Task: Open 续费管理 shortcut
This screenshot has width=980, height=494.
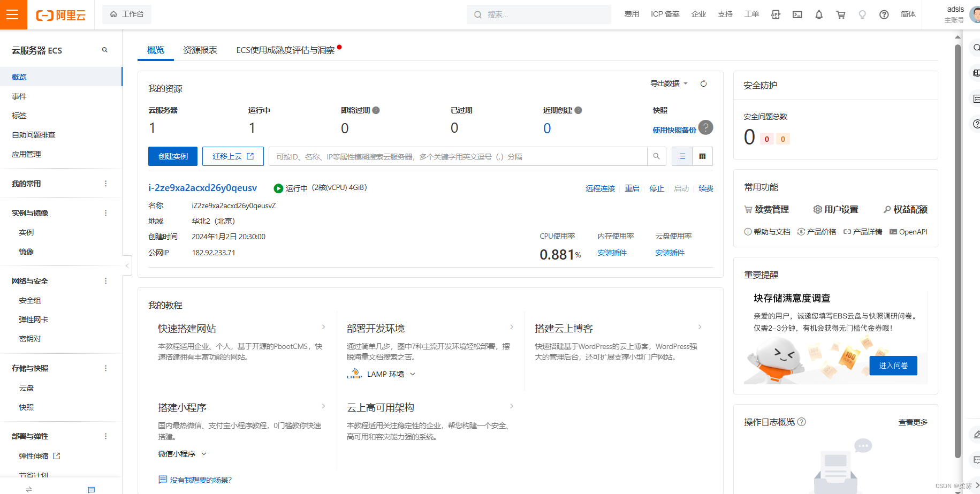Action: 766,209
